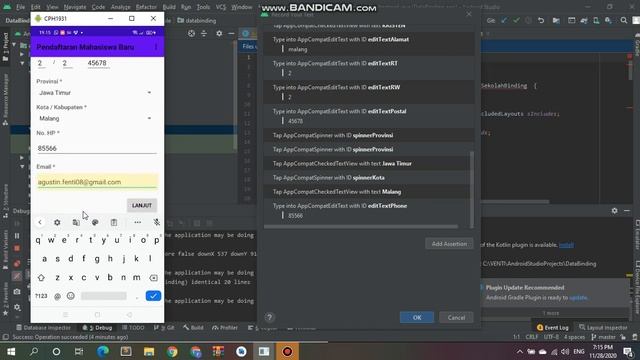Open Event Log panel
This screenshot has height=360, width=640.
[x=553, y=327]
